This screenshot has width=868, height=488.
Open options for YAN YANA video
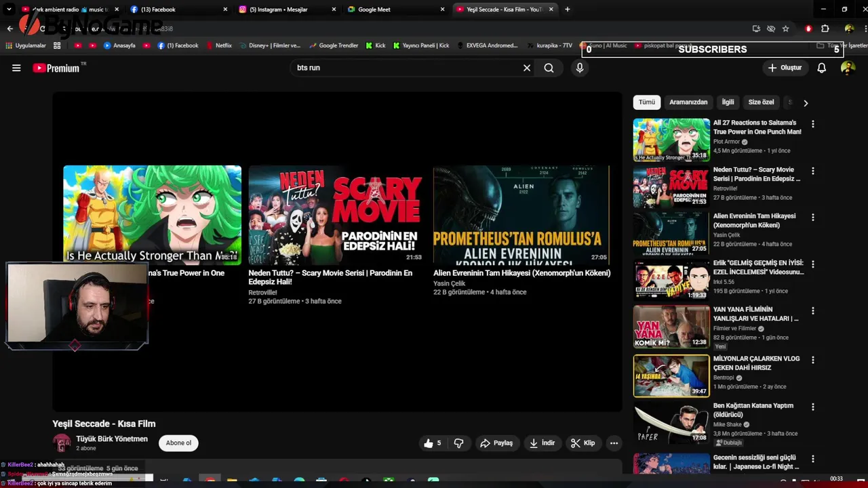[812, 311]
